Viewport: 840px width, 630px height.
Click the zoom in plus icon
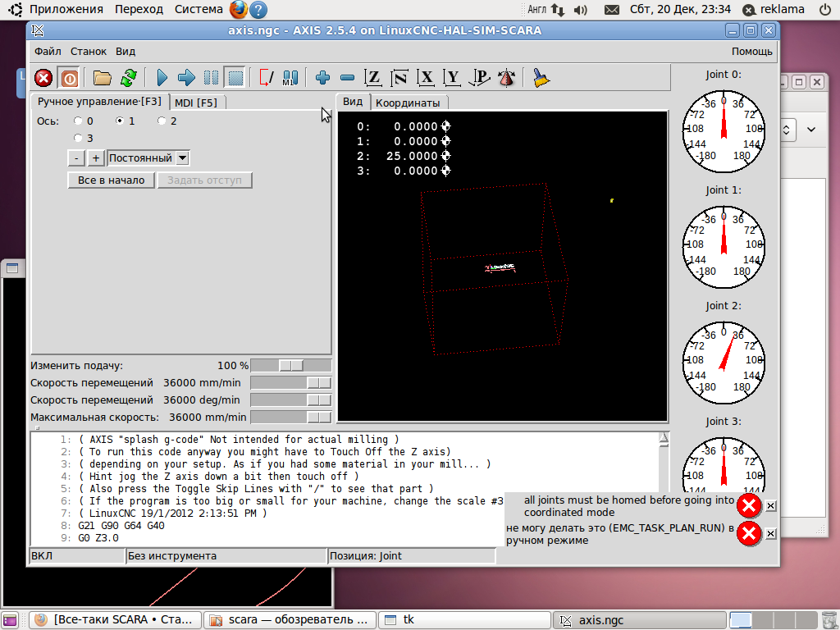322,78
